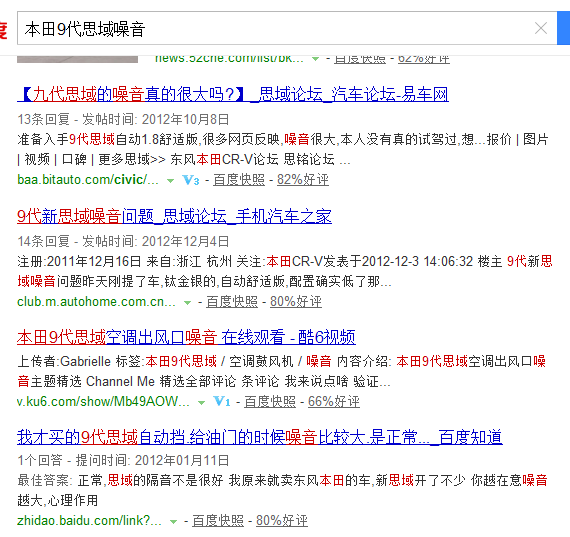Click the snippet starting 准备入手9代思域自动1.8舒适版

point(283,149)
